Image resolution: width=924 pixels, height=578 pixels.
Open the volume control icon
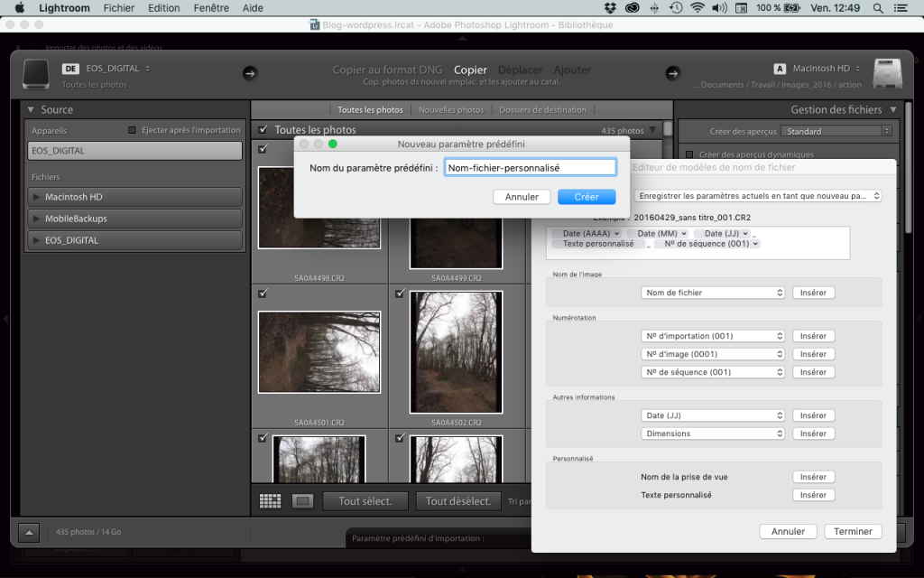click(x=719, y=7)
